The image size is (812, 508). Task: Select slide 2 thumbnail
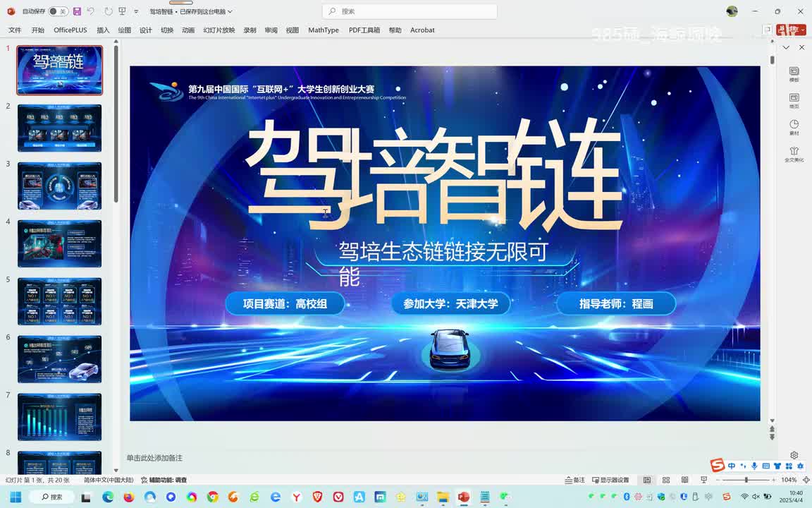click(x=59, y=128)
